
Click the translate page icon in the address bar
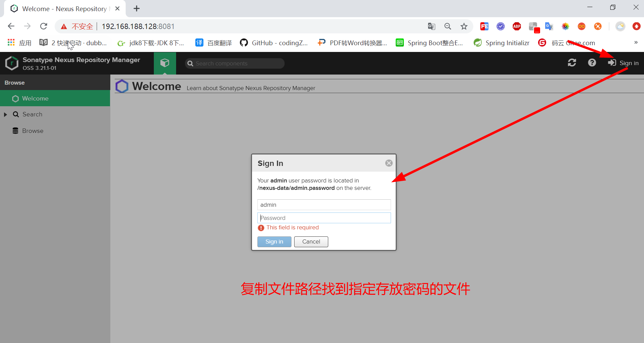pyautogui.click(x=431, y=26)
